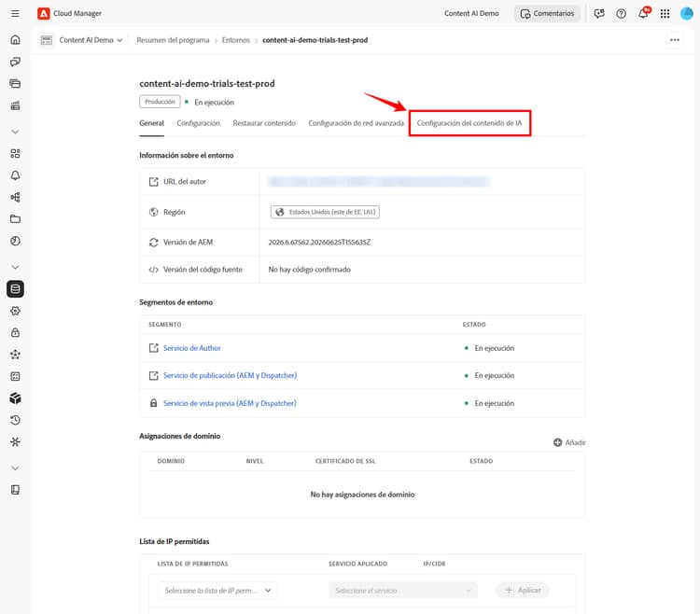Click the SERVICIO APLICADO column header
This screenshot has width=700, height=614.
[357, 564]
